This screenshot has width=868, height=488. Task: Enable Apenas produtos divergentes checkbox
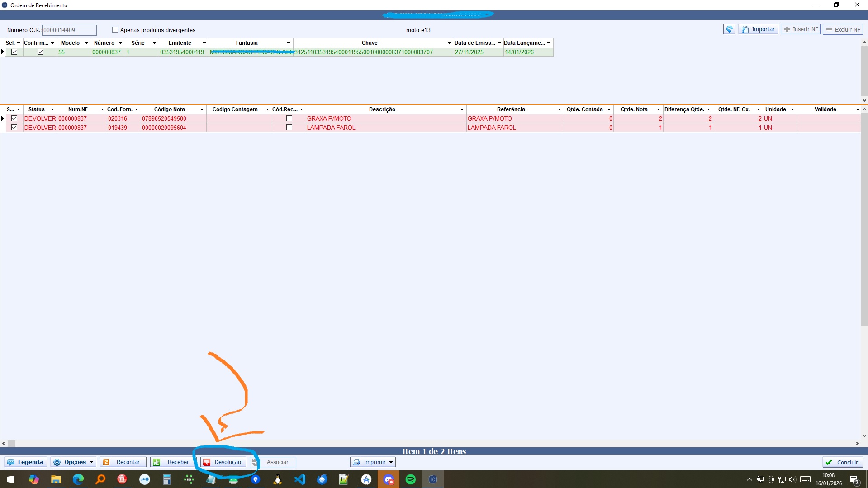click(x=115, y=30)
